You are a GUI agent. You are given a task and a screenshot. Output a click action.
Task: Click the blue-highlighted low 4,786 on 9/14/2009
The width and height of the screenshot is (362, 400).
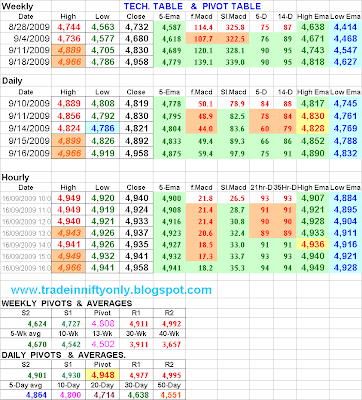pyautogui.click(x=102, y=128)
